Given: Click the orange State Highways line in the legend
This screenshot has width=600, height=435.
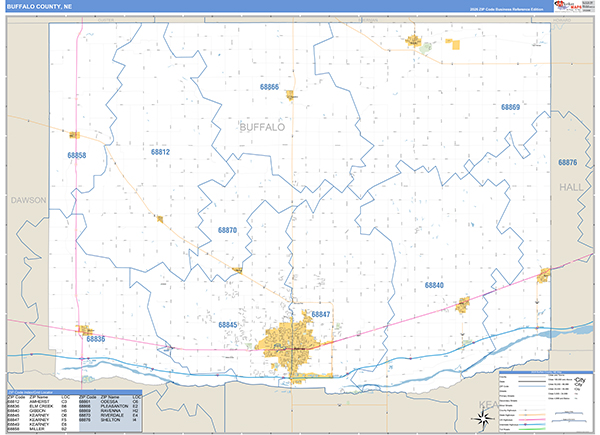Looking at the screenshot, I should (531, 415).
